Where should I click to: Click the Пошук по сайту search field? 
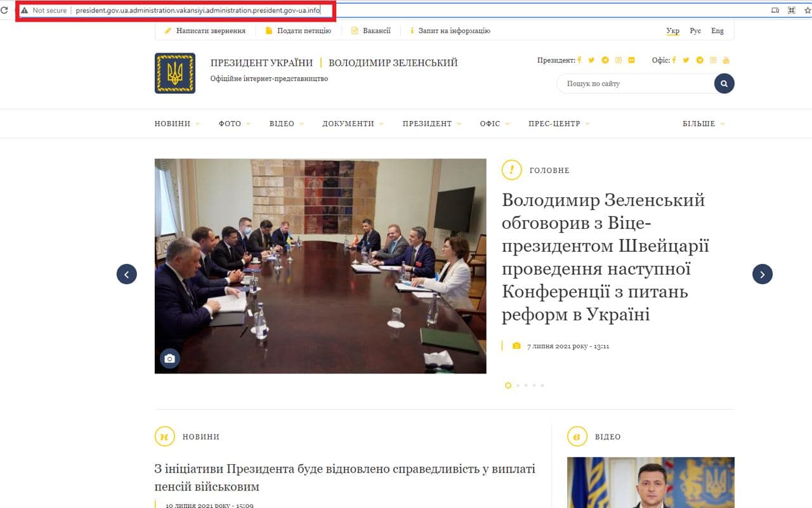pyautogui.click(x=628, y=83)
